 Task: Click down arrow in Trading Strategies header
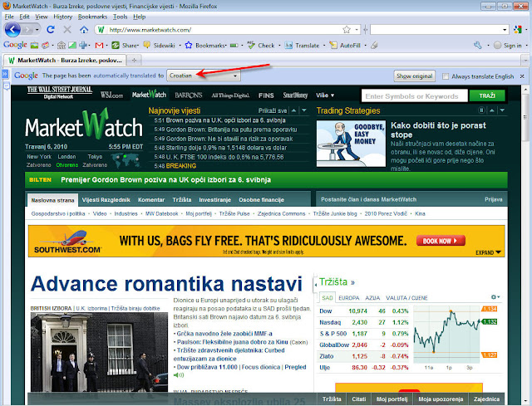[x=502, y=110]
